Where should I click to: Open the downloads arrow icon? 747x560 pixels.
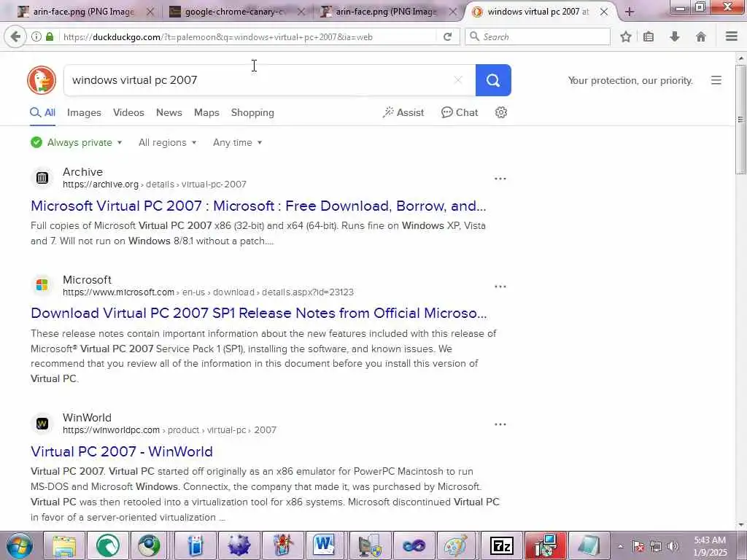pos(675,36)
